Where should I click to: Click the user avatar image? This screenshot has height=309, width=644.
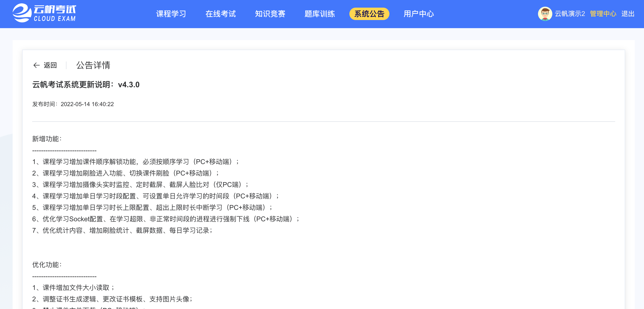[545, 14]
